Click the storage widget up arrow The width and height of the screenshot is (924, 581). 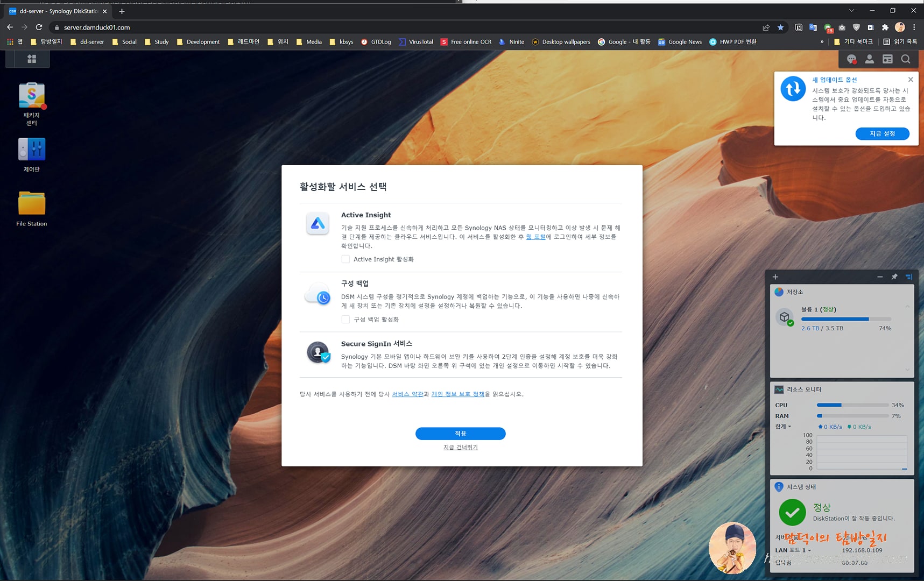point(907,307)
